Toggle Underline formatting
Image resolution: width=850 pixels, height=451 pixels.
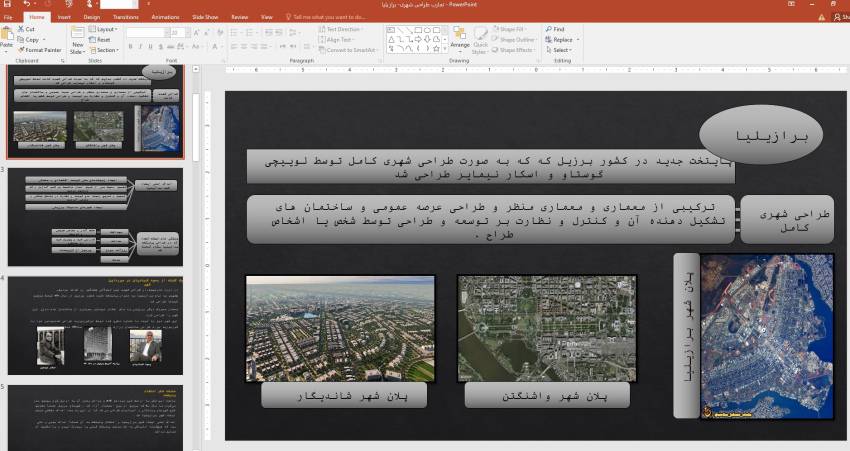(x=151, y=48)
